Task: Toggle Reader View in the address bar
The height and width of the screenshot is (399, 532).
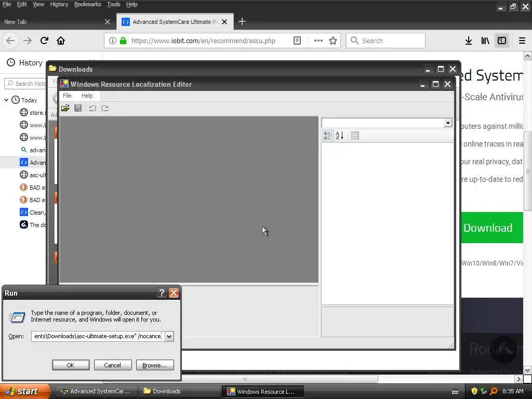Action: [297, 41]
